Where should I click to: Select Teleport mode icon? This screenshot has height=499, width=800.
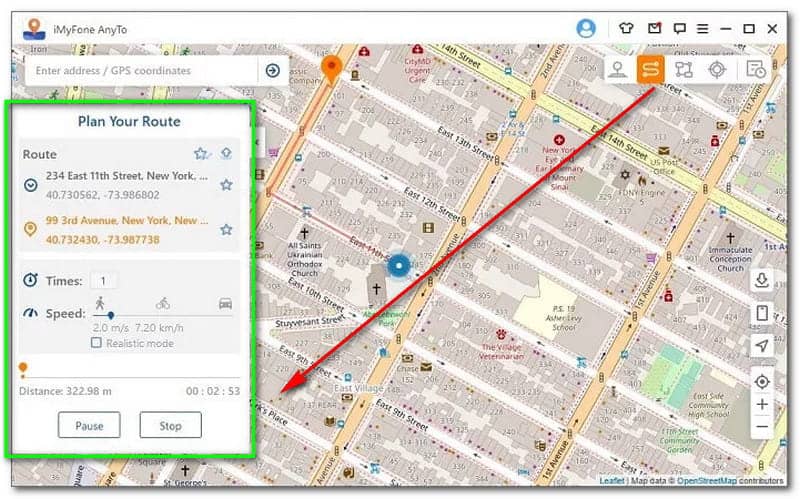coord(617,69)
